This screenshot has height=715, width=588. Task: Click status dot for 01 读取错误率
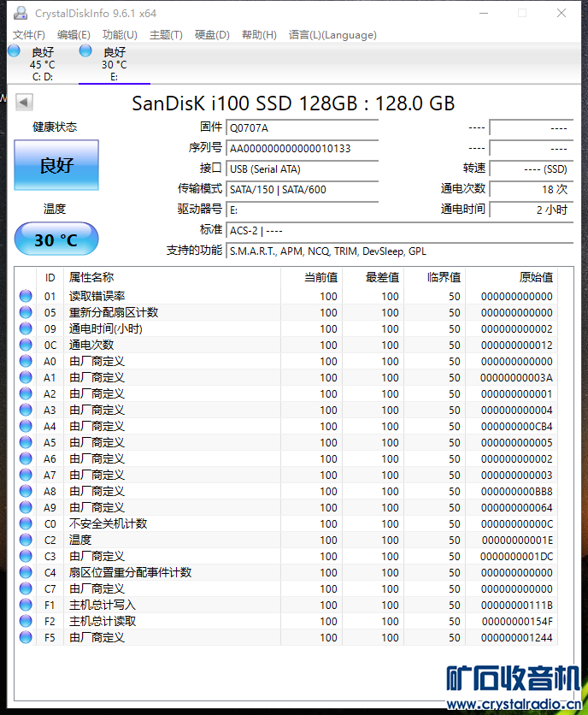coord(26,296)
